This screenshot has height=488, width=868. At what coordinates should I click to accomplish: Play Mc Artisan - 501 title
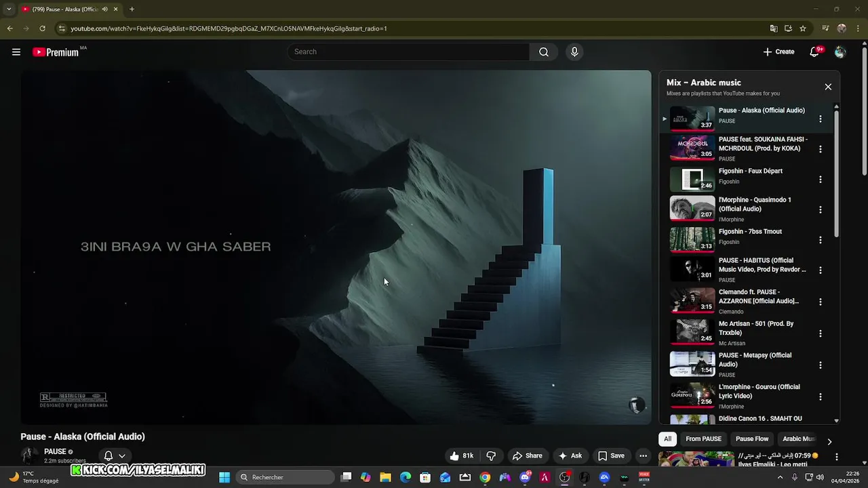click(x=756, y=328)
